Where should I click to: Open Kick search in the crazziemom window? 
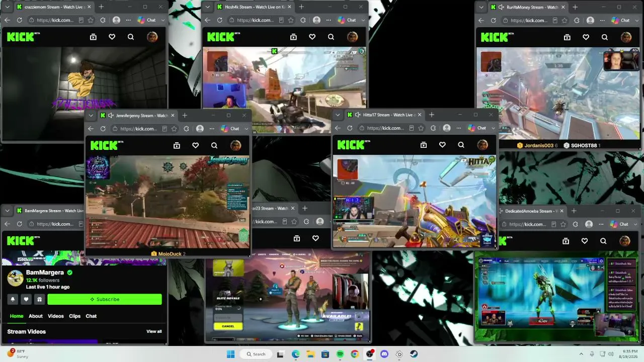[x=131, y=37]
